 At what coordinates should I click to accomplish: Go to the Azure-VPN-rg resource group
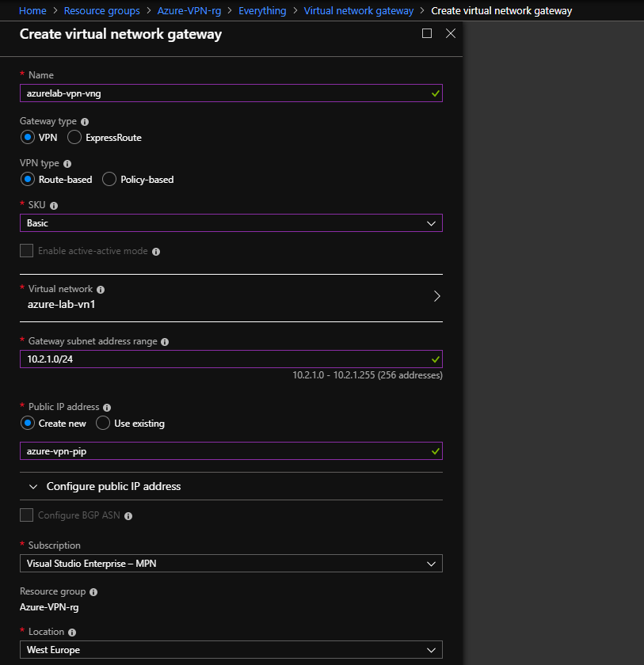[x=189, y=10]
